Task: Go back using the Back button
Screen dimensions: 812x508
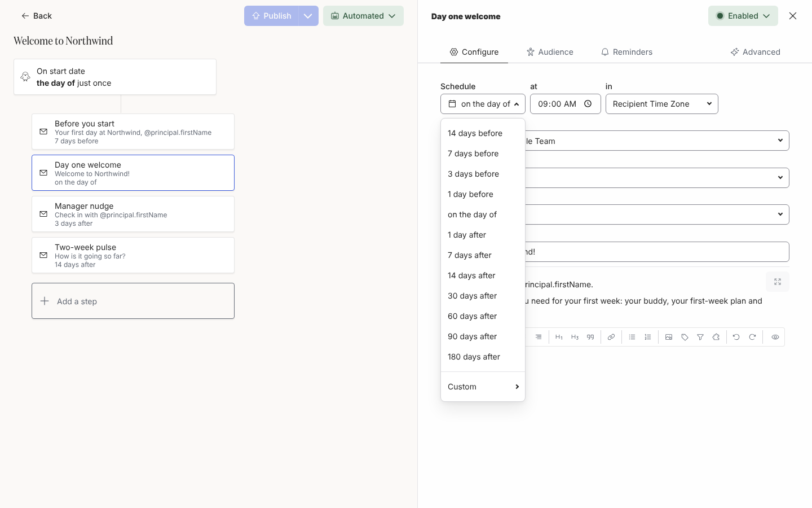Action: (37, 16)
